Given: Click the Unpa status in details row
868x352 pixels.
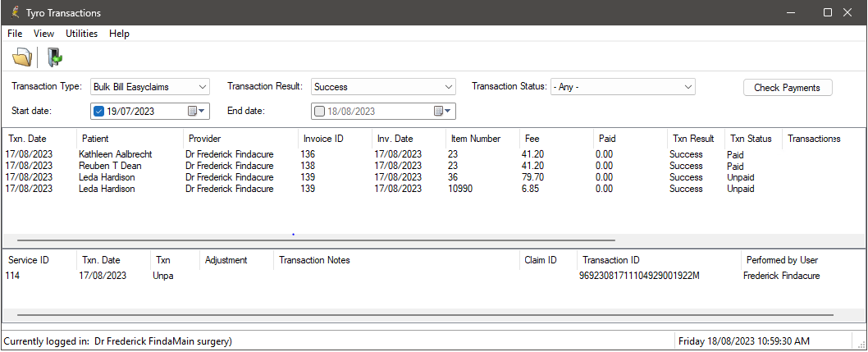Looking at the screenshot, I should 162,276.
